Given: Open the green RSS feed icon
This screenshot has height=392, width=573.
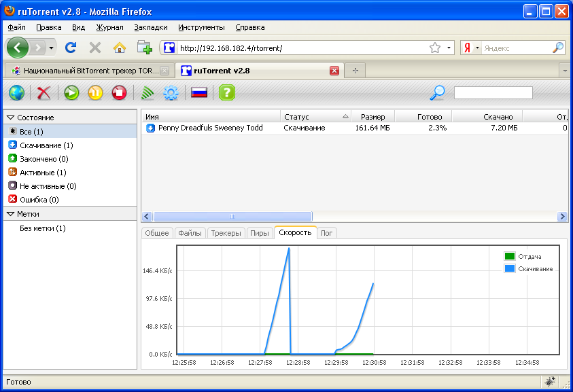Looking at the screenshot, I should (x=147, y=93).
